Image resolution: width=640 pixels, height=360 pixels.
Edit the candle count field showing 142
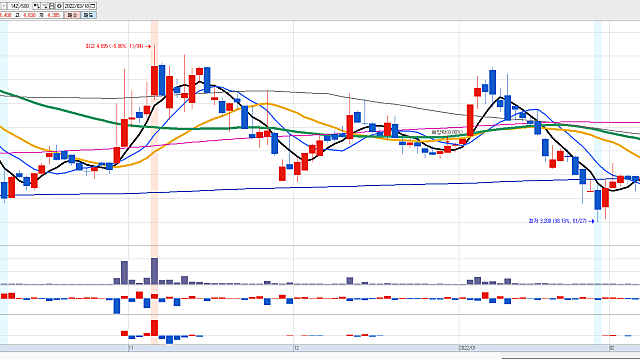coord(13,6)
